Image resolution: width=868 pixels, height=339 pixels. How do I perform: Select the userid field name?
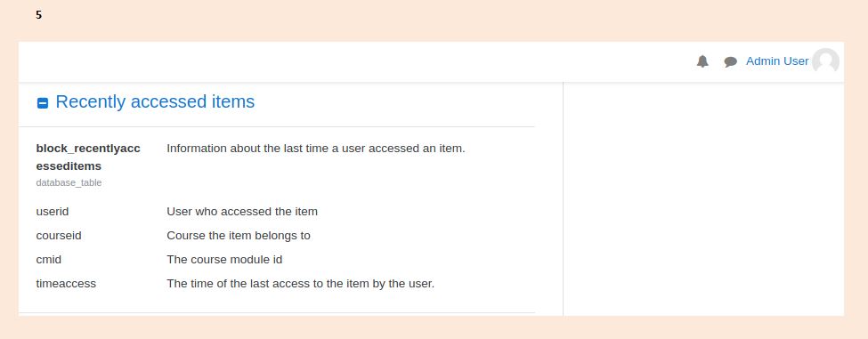tap(52, 211)
